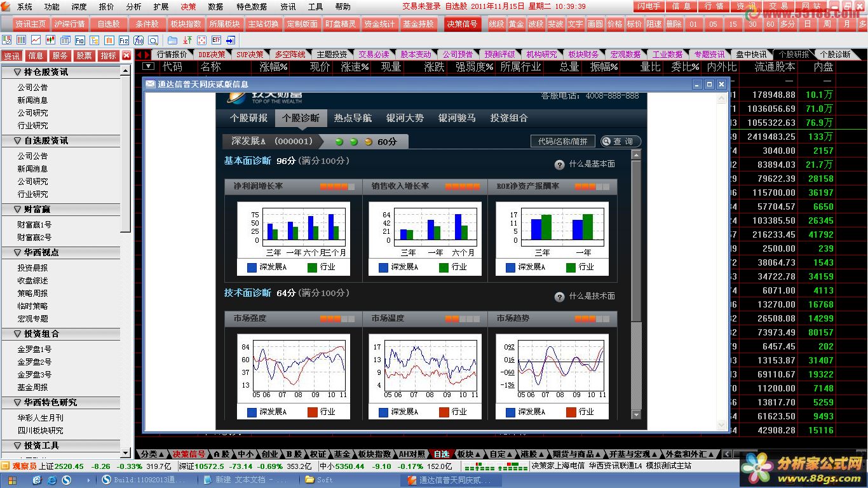868x488 pixels.
Task: Click the blue arrow exit toolbar icon
Action: click(x=231, y=40)
